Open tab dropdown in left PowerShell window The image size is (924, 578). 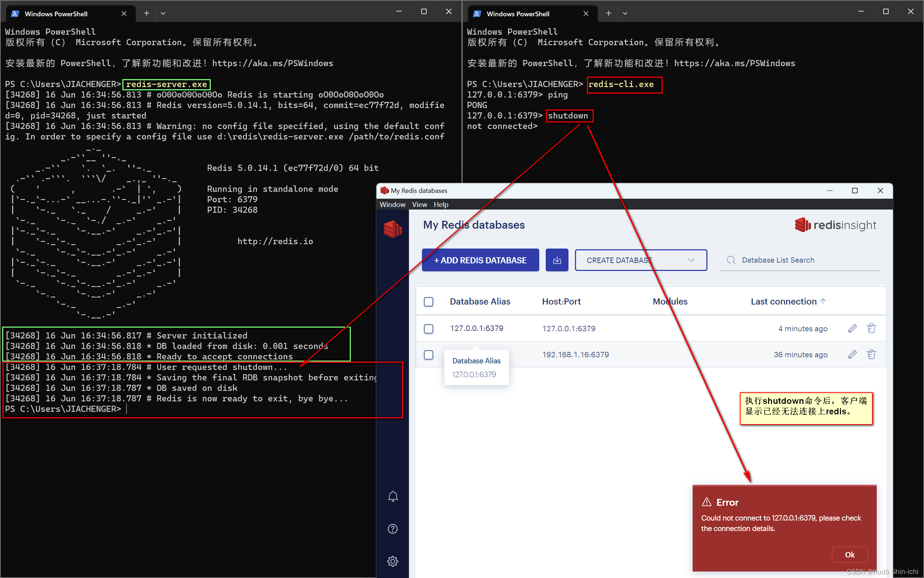(163, 13)
